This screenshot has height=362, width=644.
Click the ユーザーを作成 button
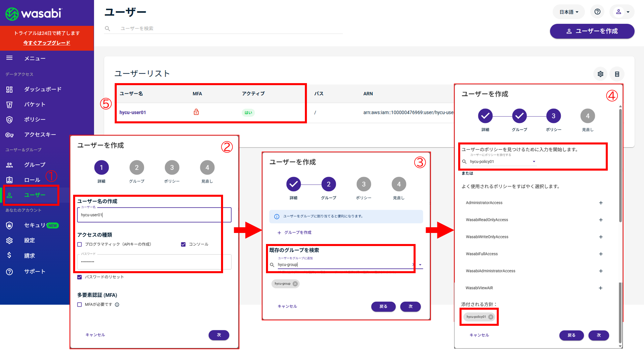click(x=592, y=31)
